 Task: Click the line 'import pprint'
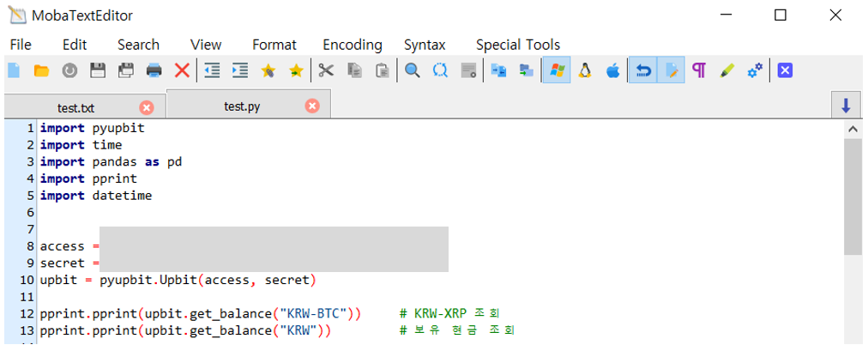[x=88, y=179]
